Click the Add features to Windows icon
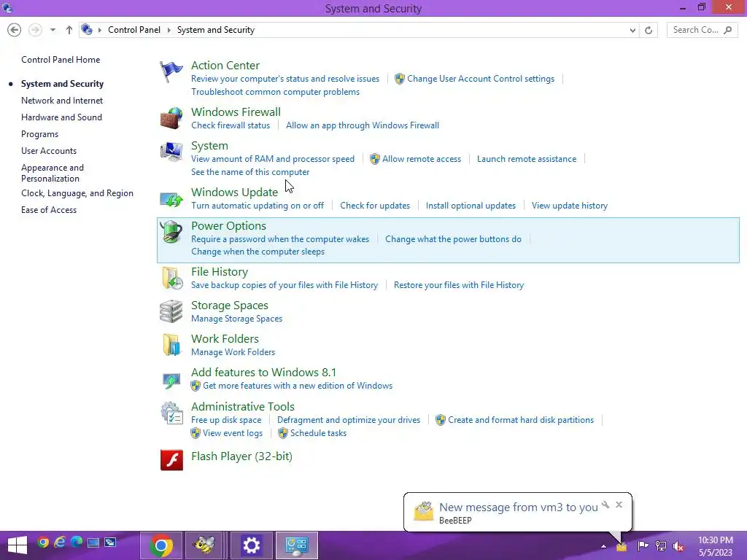Screen dimensions: 747x560 [x=171, y=379]
